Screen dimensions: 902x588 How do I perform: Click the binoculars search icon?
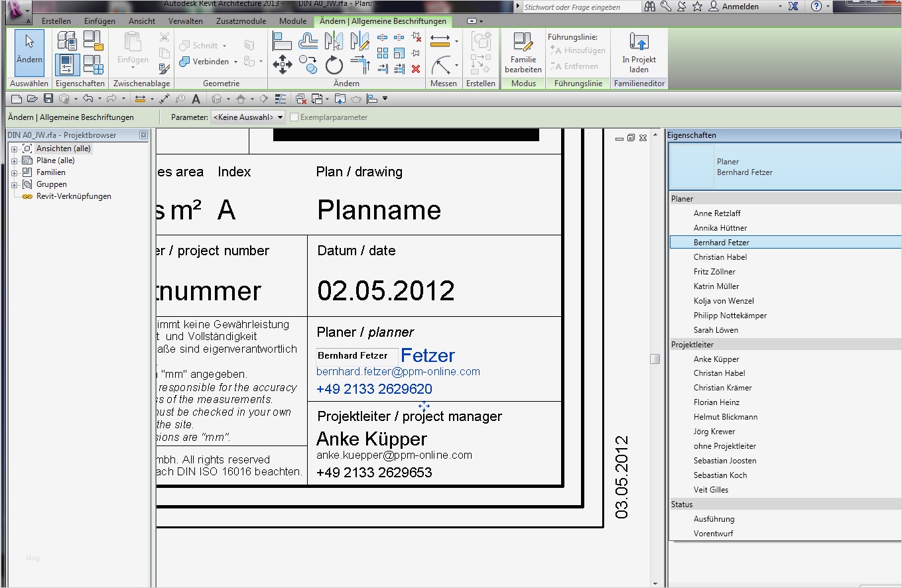[649, 7]
